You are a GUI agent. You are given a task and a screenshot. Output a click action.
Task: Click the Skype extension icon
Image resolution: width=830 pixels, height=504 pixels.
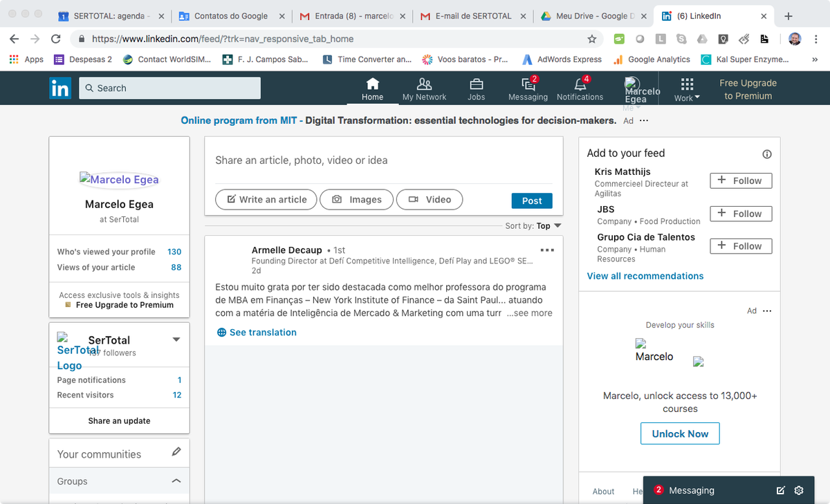tap(681, 39)
